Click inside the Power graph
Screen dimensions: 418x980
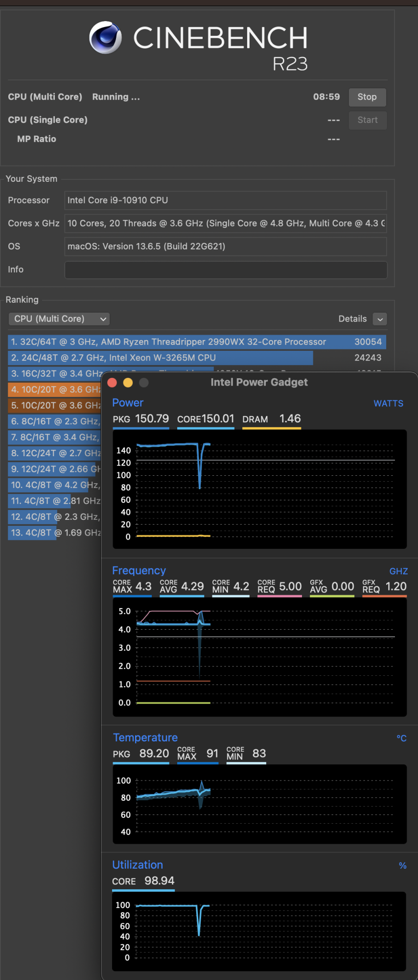pos(260,489)
